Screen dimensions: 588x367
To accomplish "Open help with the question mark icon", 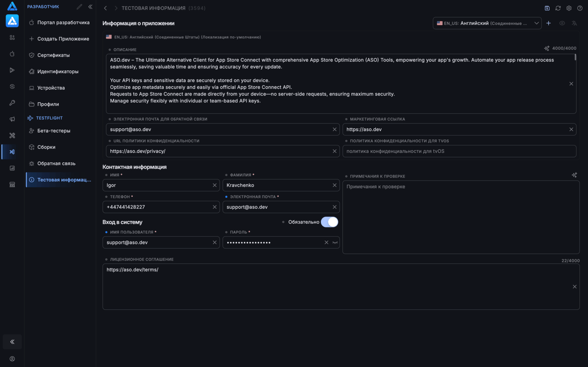I will tap(580, 8).
